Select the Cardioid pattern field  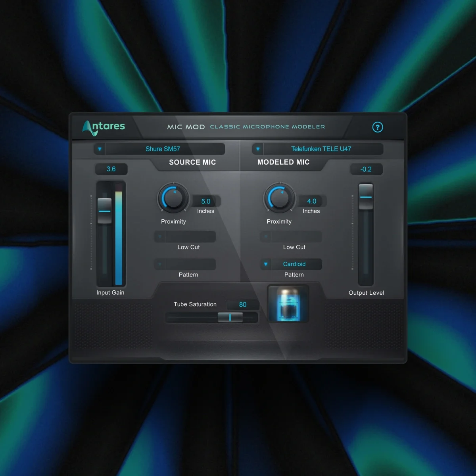point(296,264)
